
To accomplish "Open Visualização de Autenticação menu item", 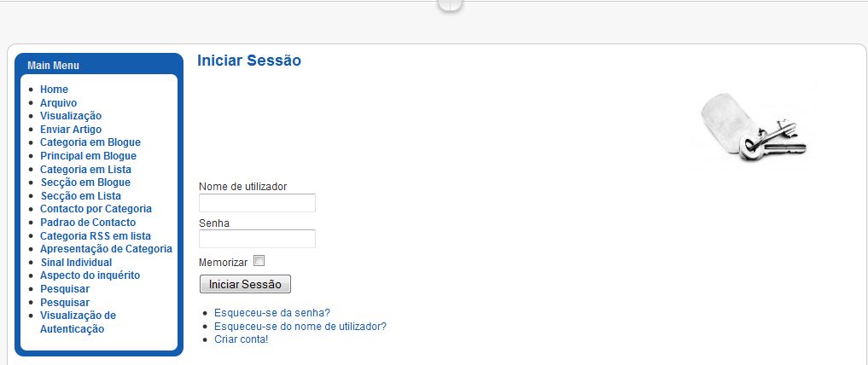I will [78, 322].
